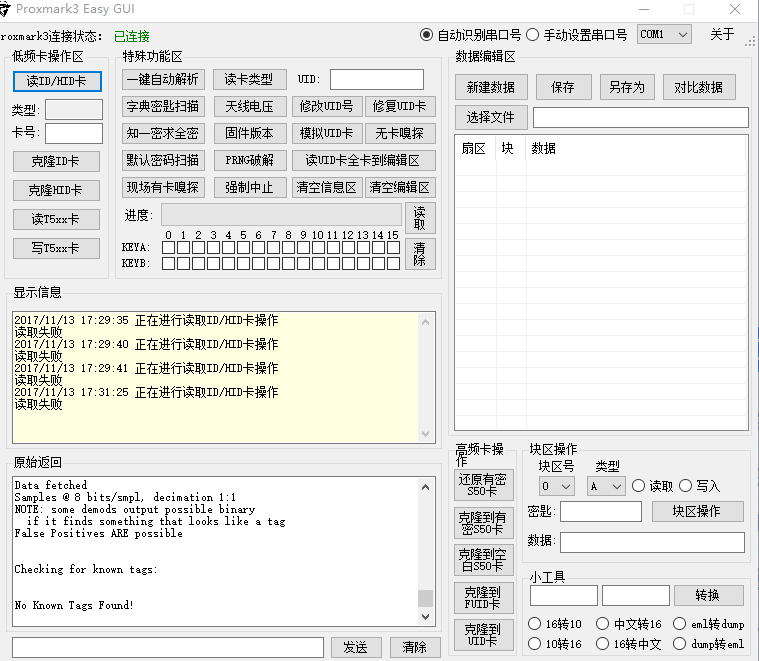Click the 选择文件 button
The width and height of the screenshot is (759, 661).
coord(491,117)
